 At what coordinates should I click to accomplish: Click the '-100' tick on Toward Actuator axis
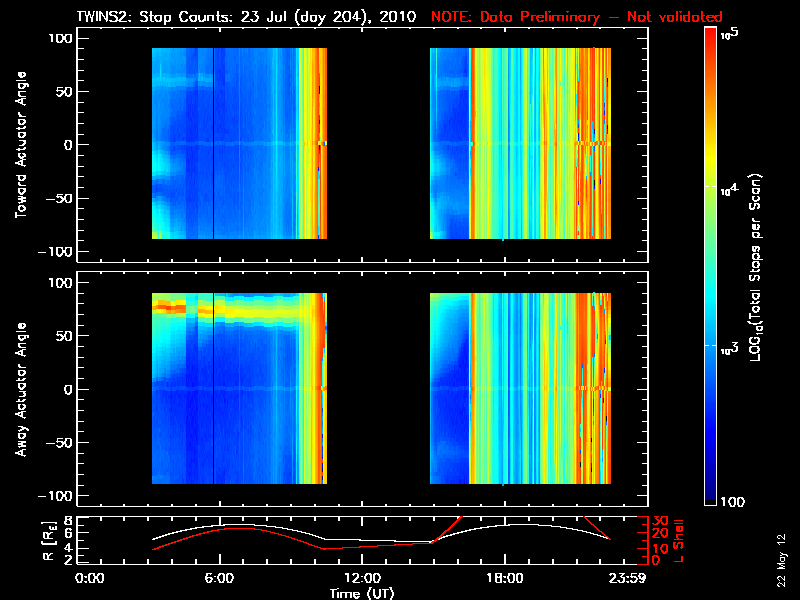click(56, 252)
